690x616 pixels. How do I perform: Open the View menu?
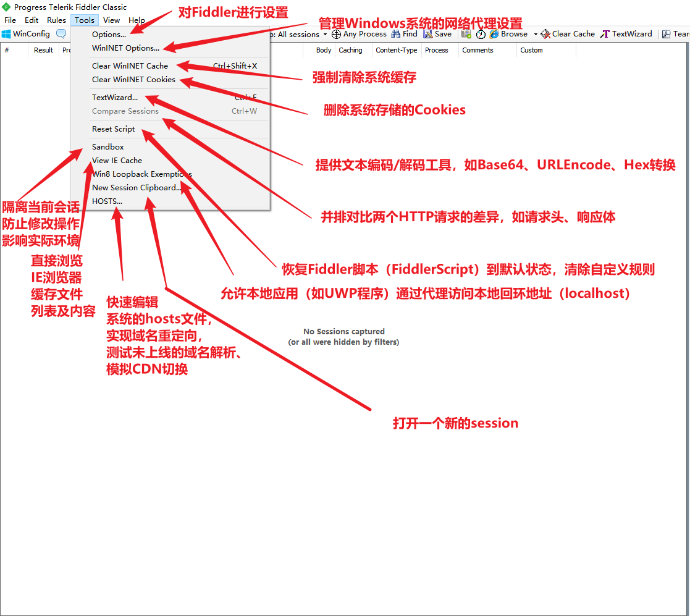tap(111, 20)
